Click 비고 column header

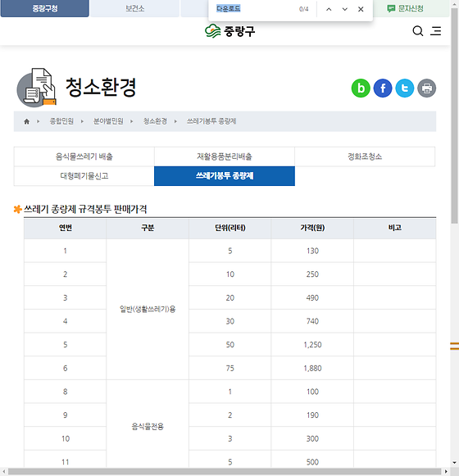(x=395, y=228)
